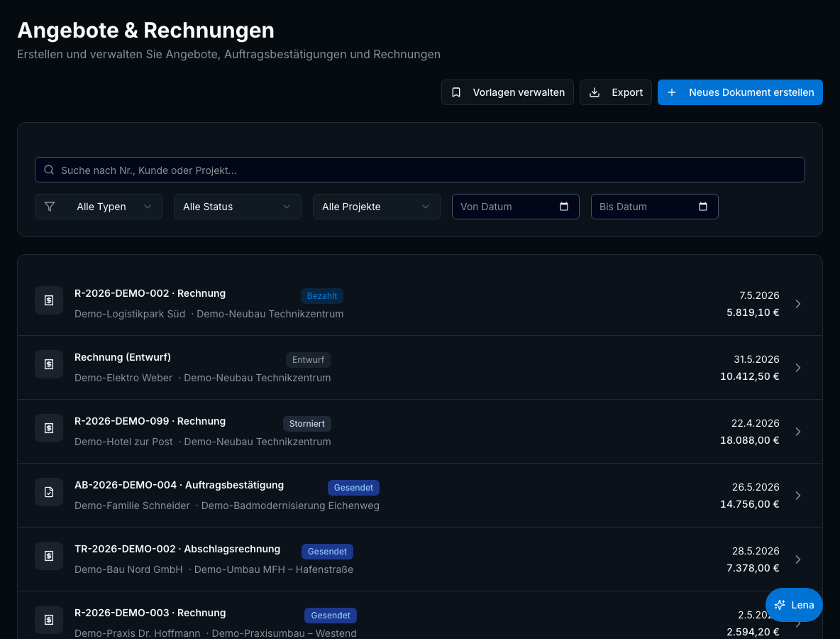Click the document icon for AB-2026-DEMO-004
840x639 pixels.
(x=49, y=491)
